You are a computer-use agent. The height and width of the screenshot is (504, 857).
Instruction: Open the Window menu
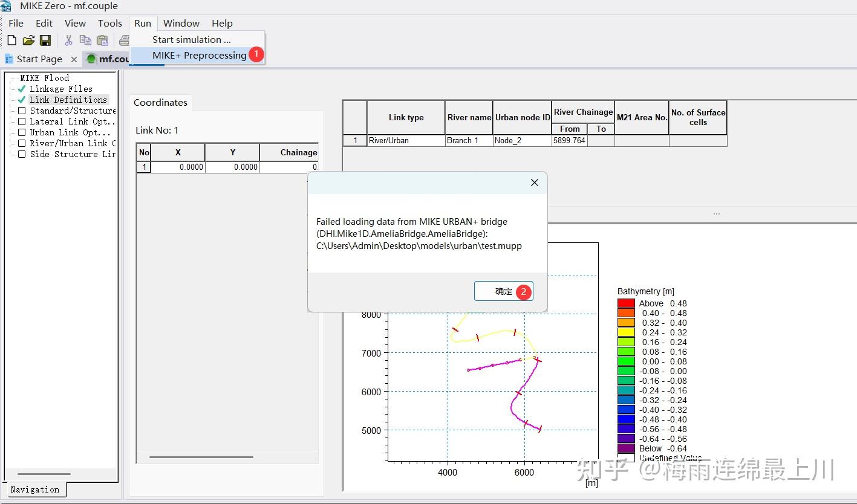tap(181, 23)
